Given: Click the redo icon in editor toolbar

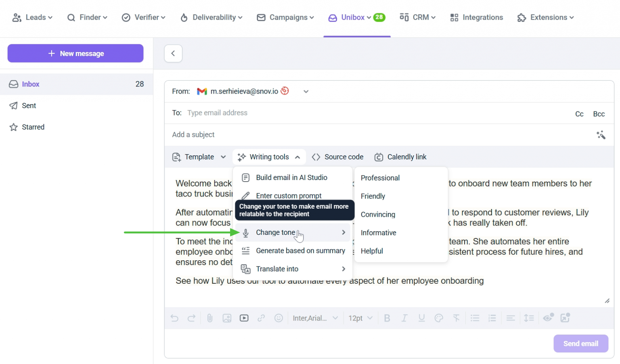Looking at the screenshot, I should point(191,318).
